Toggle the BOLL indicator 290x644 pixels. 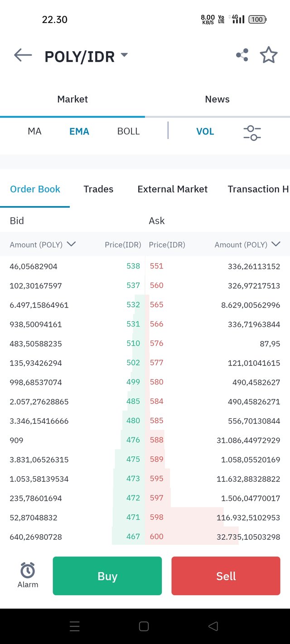click(128, 131)
